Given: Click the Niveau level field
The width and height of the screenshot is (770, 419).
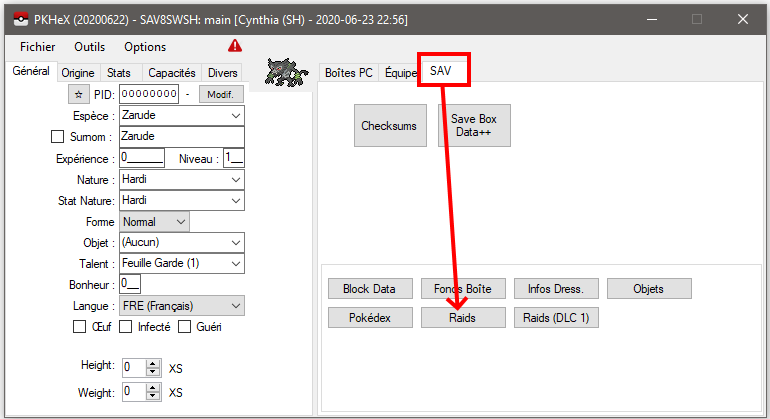Looking at the screenshot, I should pyautogui.click(x=234, y=158).
